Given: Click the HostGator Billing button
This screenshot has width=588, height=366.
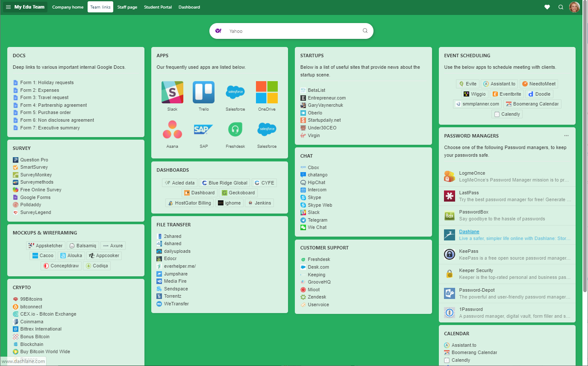Looking at the screenshot, I should click(x=189, y=203).
